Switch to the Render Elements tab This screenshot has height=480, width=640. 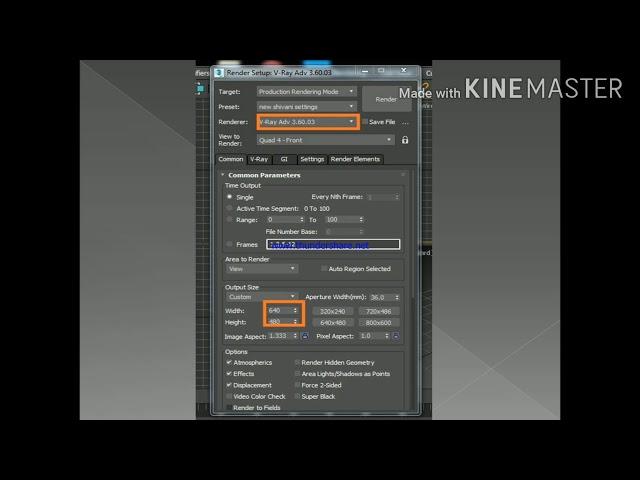click(355, 159)
